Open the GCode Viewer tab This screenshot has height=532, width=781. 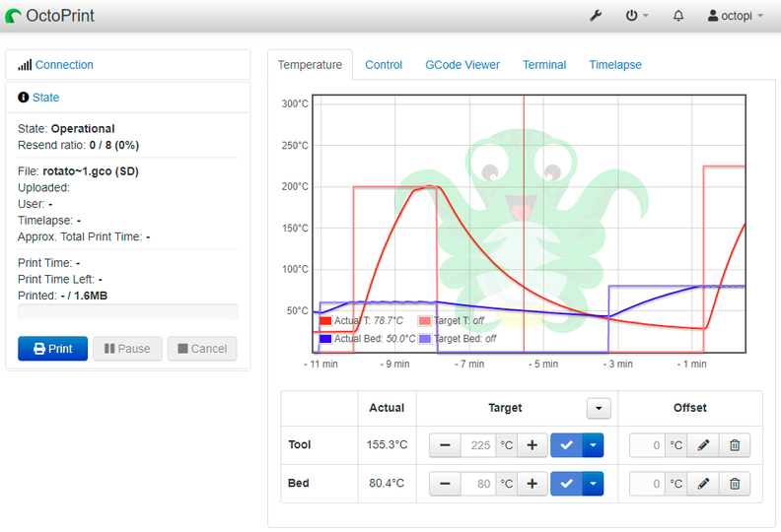coord(462,65)
